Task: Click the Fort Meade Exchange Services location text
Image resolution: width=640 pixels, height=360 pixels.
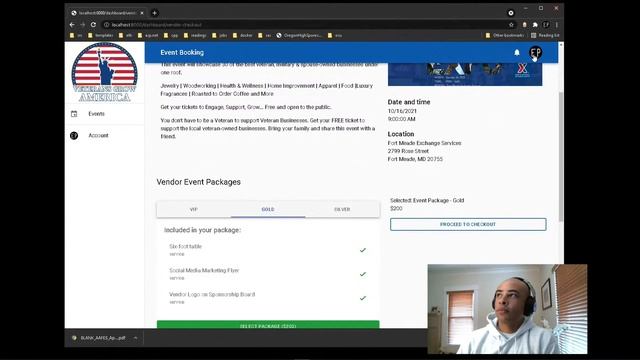Action: click(424, 143)
